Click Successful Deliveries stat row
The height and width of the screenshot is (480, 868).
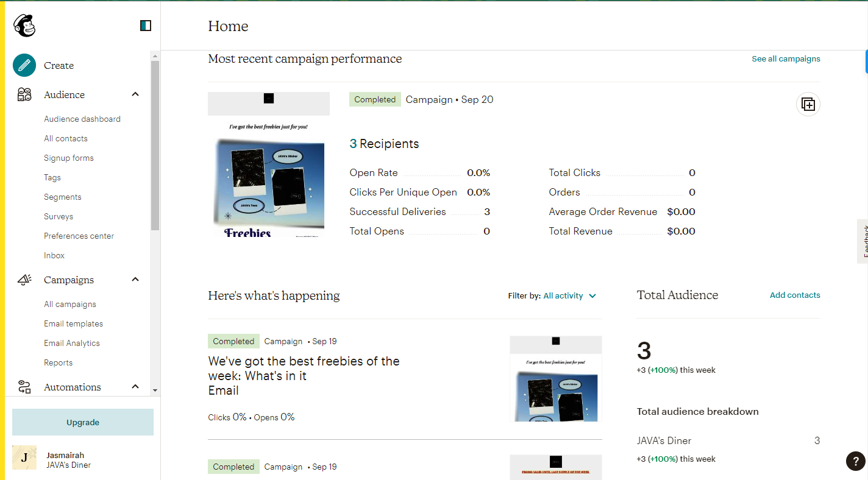coord(420,211)
